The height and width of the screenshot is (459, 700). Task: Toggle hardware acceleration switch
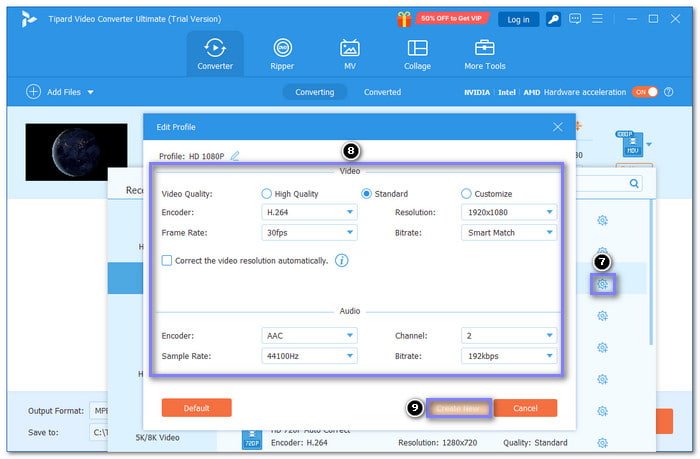(x=645, y=92)
